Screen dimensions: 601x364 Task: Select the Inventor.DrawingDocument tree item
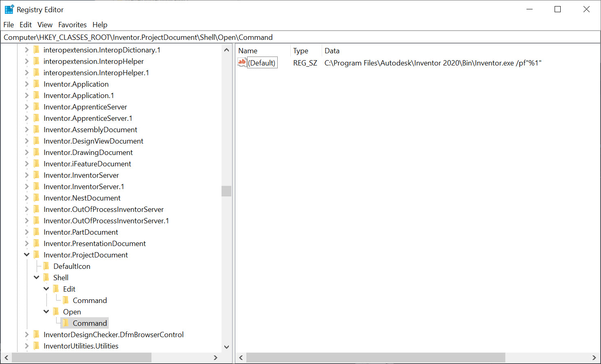click(88, 152)
